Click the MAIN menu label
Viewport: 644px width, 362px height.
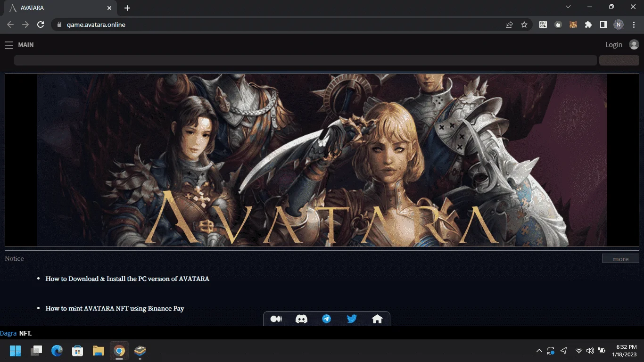26,45
